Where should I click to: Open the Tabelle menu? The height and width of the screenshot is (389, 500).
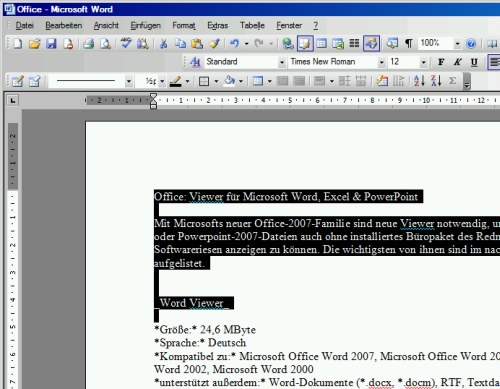pos(252,25)
